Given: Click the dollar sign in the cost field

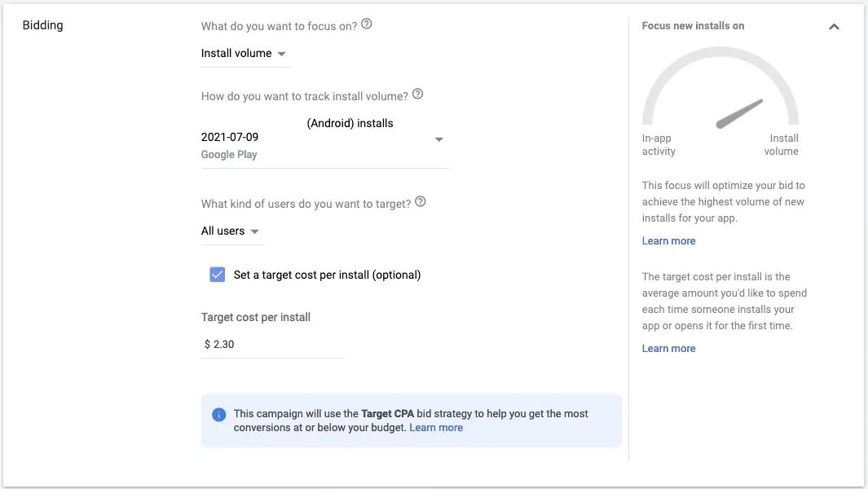Looking at the screenshot, I should 207,345.
